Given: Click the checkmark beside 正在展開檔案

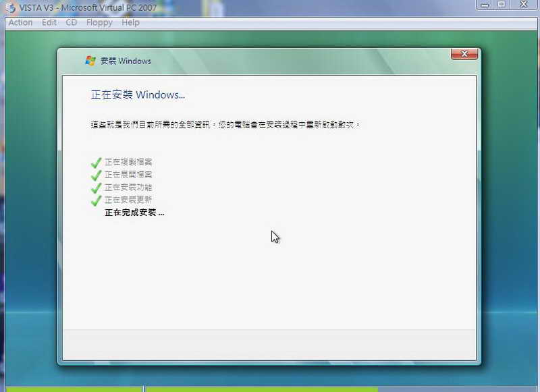Looking at the screenshot, I should [x=97, y=175].
